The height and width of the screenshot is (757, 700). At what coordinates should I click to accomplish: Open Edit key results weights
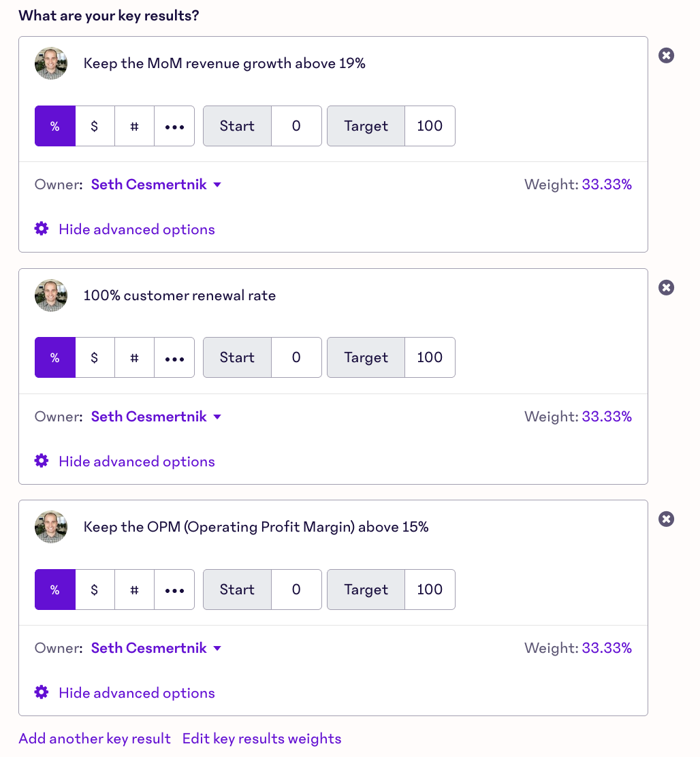(x=261, y=739)
